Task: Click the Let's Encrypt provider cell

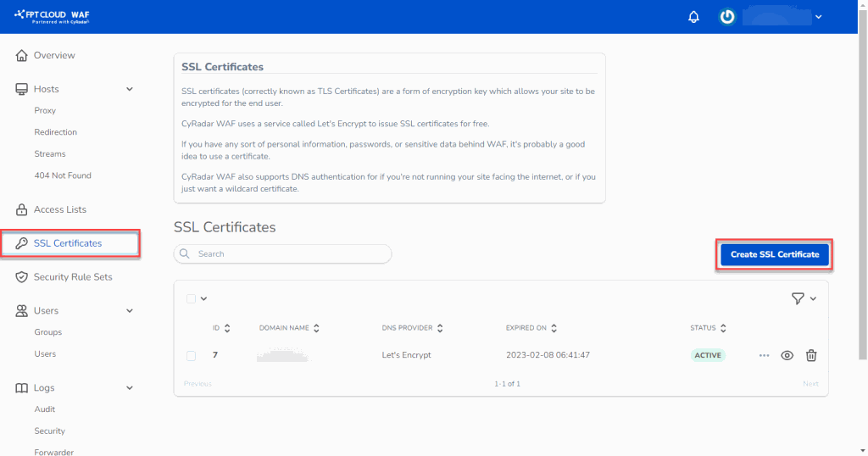Action: 406,355
